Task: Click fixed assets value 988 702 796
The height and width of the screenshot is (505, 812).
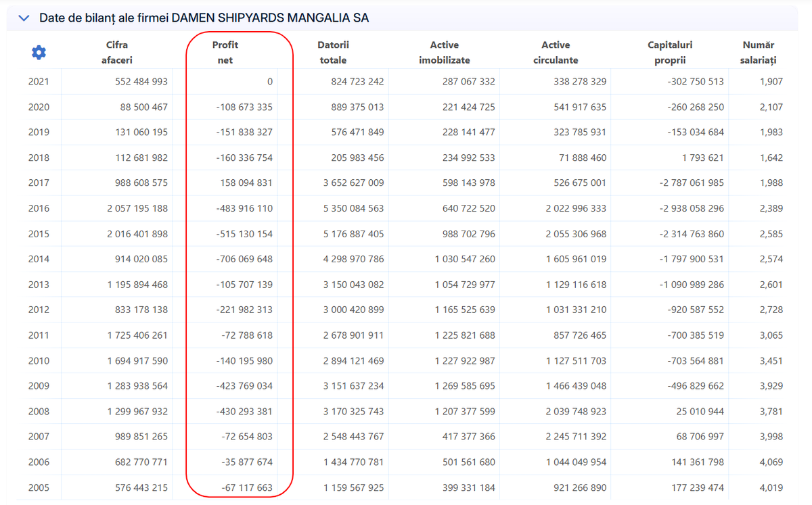Action: tap(468, 234)
